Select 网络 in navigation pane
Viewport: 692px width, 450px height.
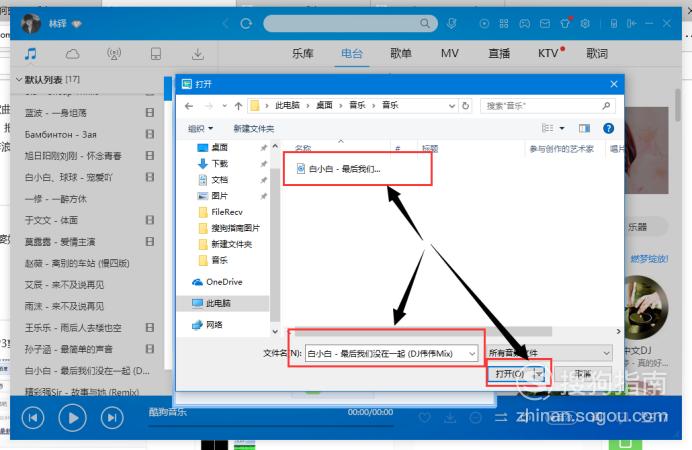[214, 325]
